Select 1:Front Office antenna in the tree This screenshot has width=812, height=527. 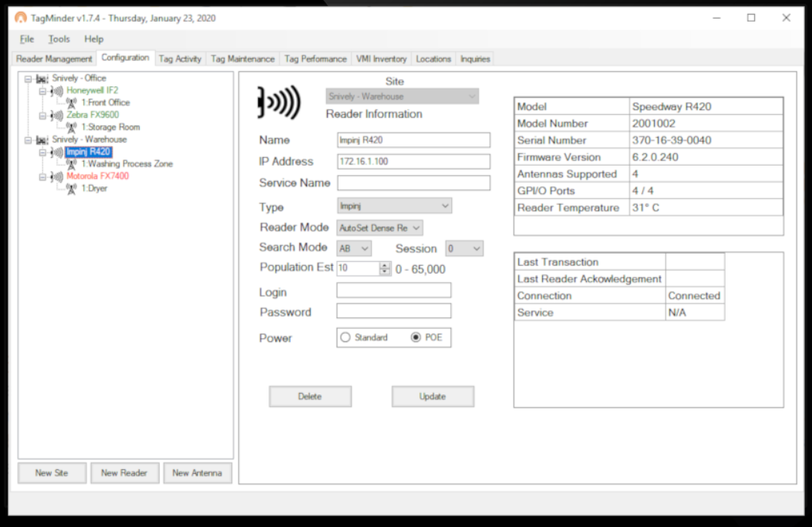[x=106, y=102]
